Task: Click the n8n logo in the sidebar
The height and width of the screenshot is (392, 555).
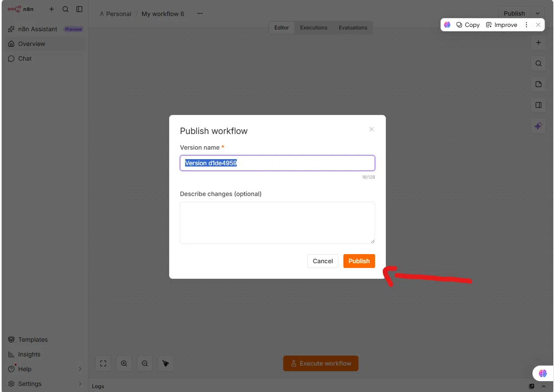Action: pyautogui.click(x=20, y=9)
